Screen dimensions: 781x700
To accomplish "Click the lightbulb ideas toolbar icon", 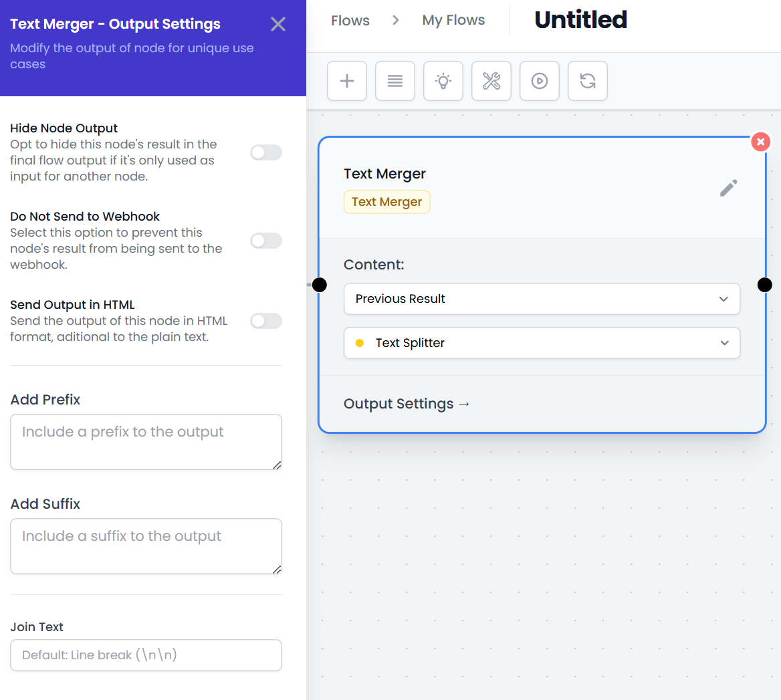I will point(443,81).
